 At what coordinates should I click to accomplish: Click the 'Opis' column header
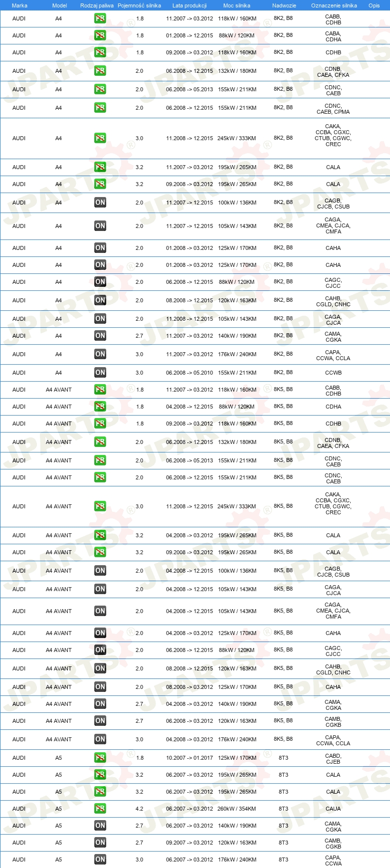click(374, 5)
